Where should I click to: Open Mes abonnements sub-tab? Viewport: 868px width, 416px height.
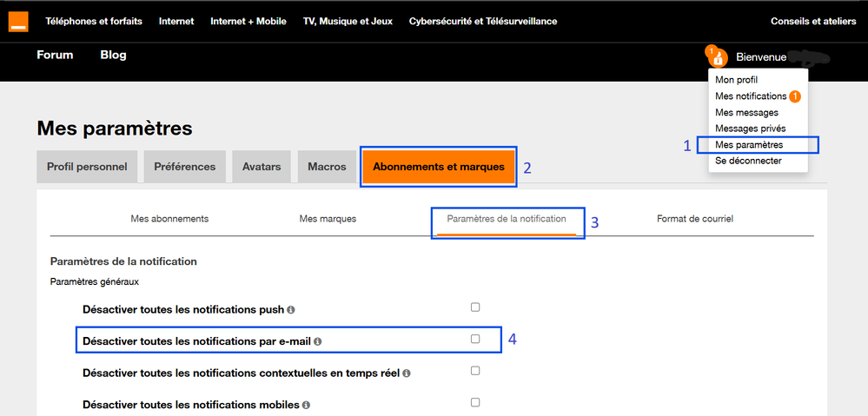click(169, 219)
